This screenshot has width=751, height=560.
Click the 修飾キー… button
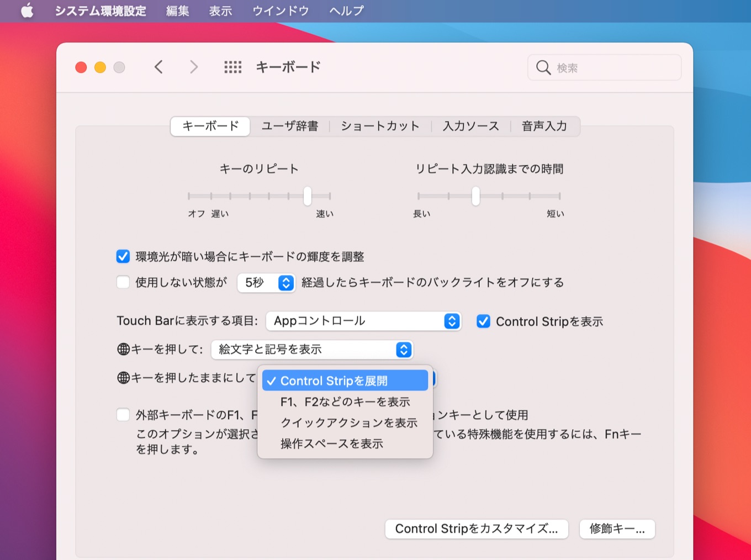pyautogui.click(x=617, y=529)
